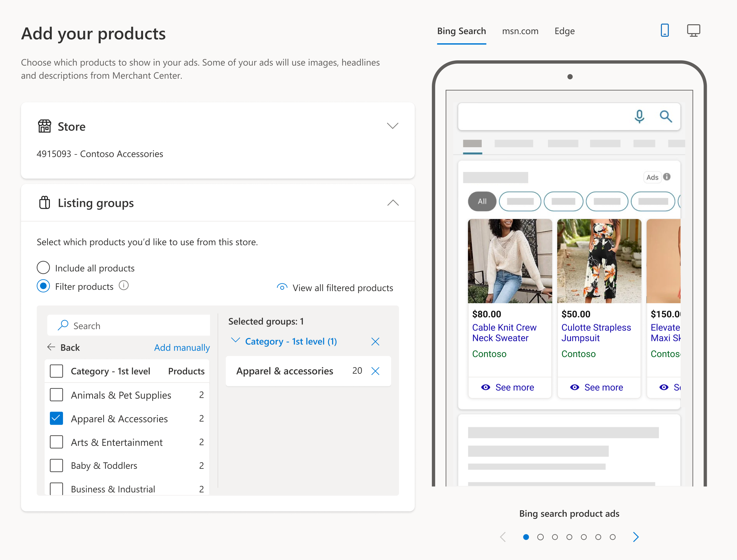
Task: Click eye icon under Cable Knit Crew Neck Sweater
Action: 485,387
